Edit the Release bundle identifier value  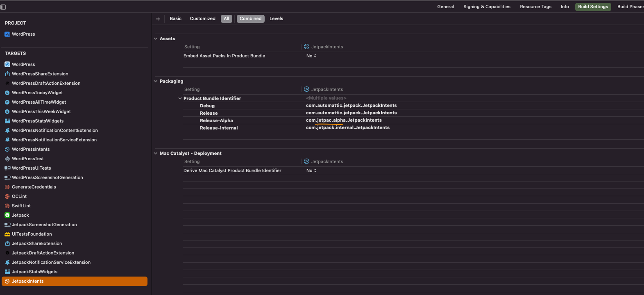[x=351, y=113]
